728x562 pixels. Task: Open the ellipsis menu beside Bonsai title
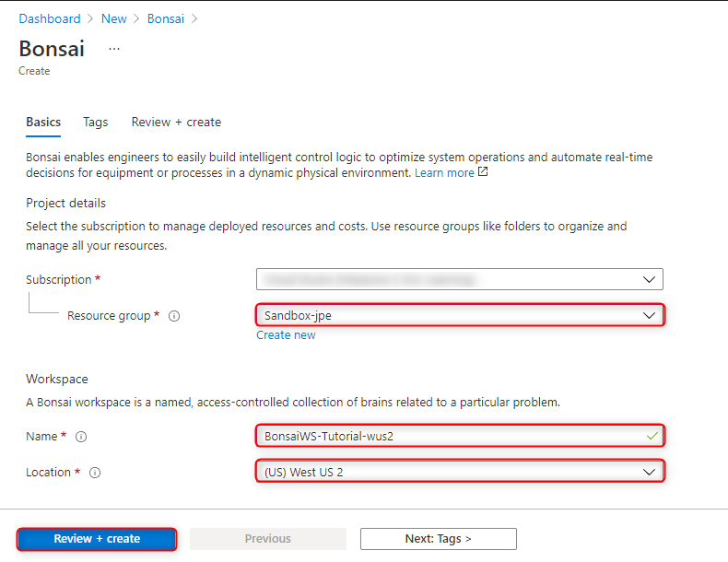click(x=114, y=49)
